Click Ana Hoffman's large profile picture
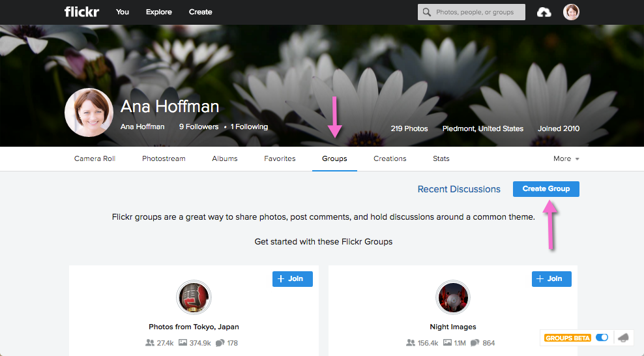The height and width of the screenshot is (356, 644). coord(89,112)
